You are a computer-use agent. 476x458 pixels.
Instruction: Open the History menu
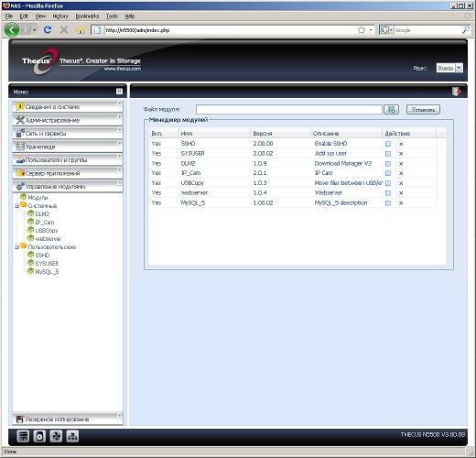60,16
